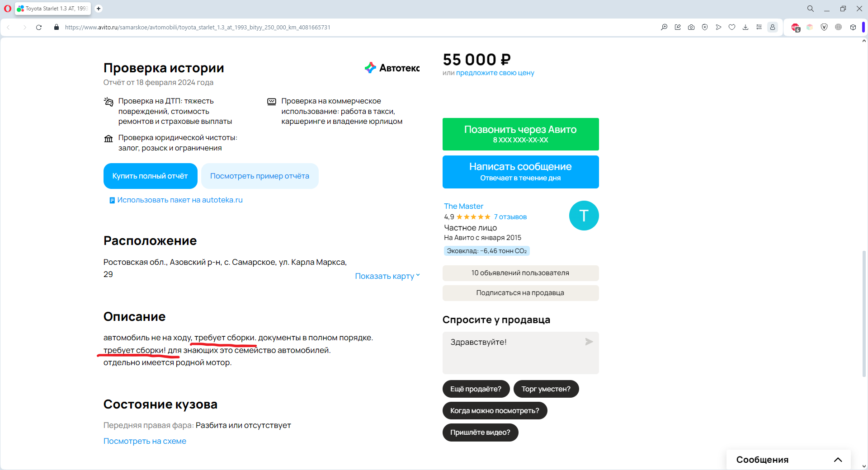The height and width of the screenshot is (470, 868).
Task: Choose the Торг уместен? quick question
Action: pos(546,389)
